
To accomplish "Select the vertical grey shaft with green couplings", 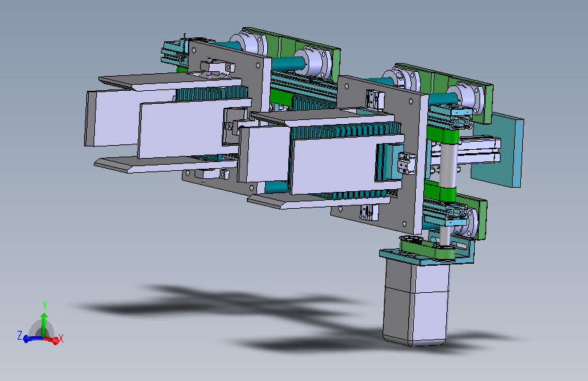I will tap(448, 165).
